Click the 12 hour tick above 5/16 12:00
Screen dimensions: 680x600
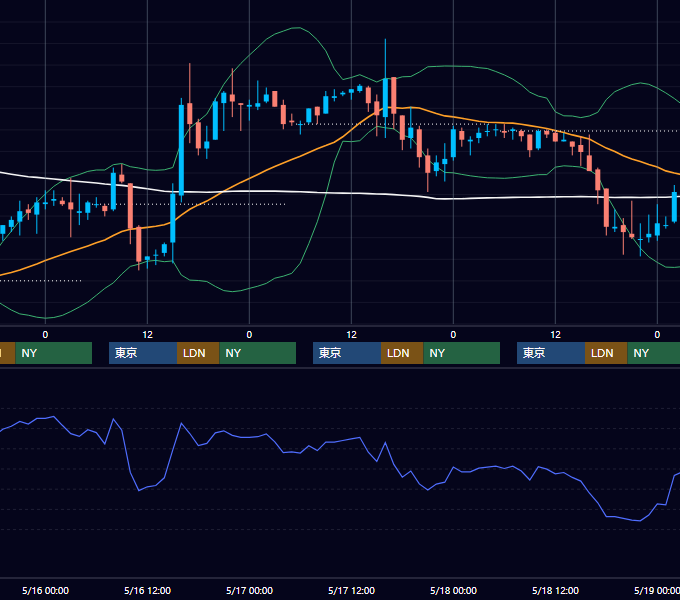point(147,335)
